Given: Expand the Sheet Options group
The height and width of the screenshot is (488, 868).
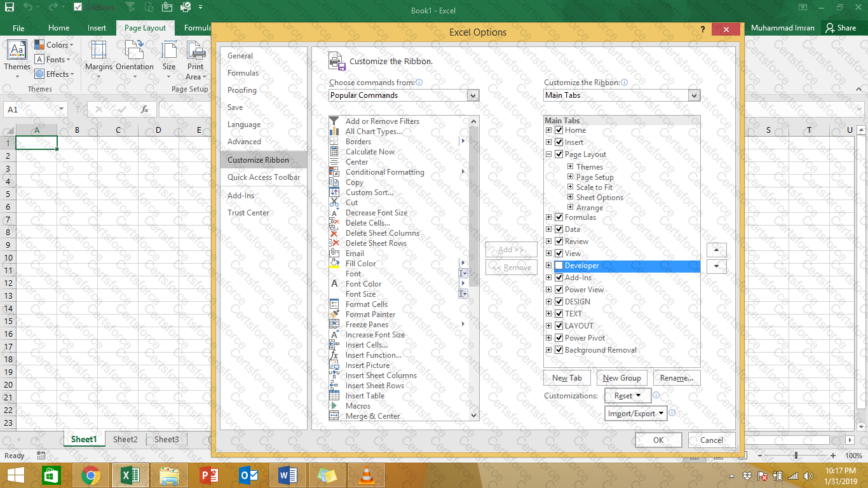Looking at the screenshot, I should coord(571,198).
